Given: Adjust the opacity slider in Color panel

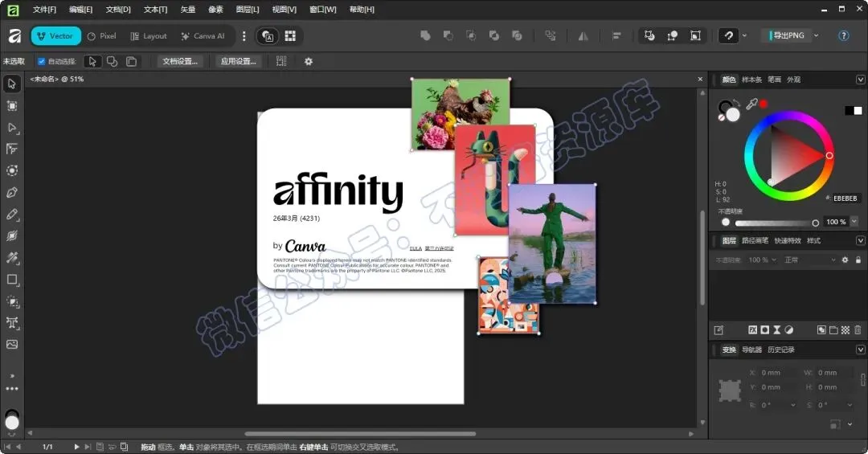Looking at the screenshot, I should [x=775, y=223].
